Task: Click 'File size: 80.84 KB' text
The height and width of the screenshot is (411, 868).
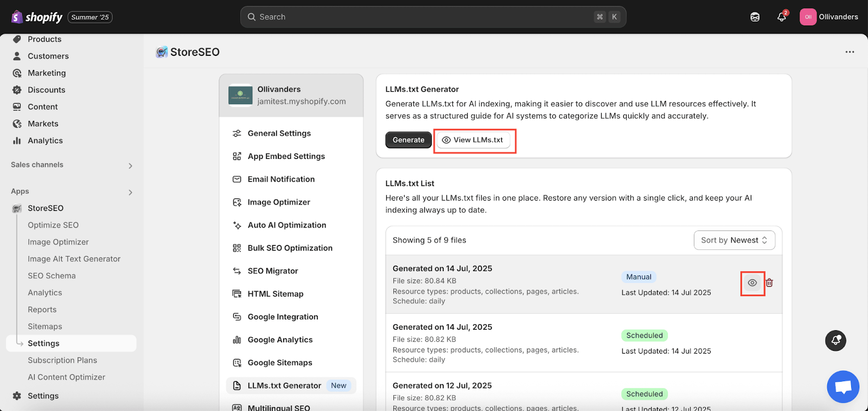Action: pyautogui.click(x=424, y=281)
